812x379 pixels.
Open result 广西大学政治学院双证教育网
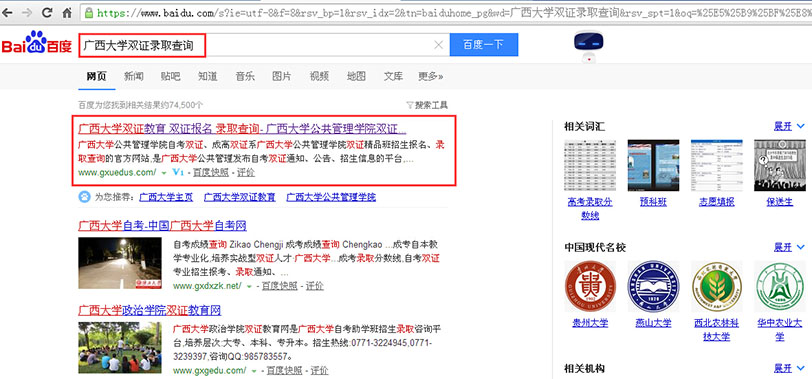pos(150,311)
